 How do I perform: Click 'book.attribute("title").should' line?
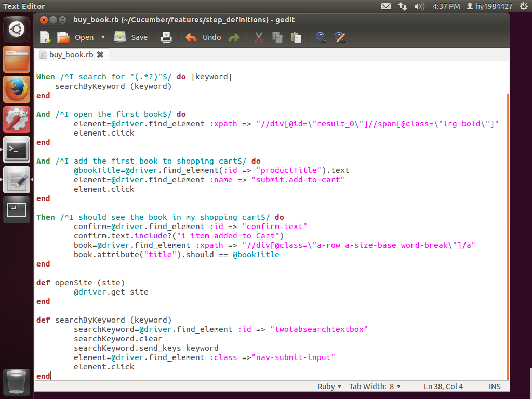177,255
